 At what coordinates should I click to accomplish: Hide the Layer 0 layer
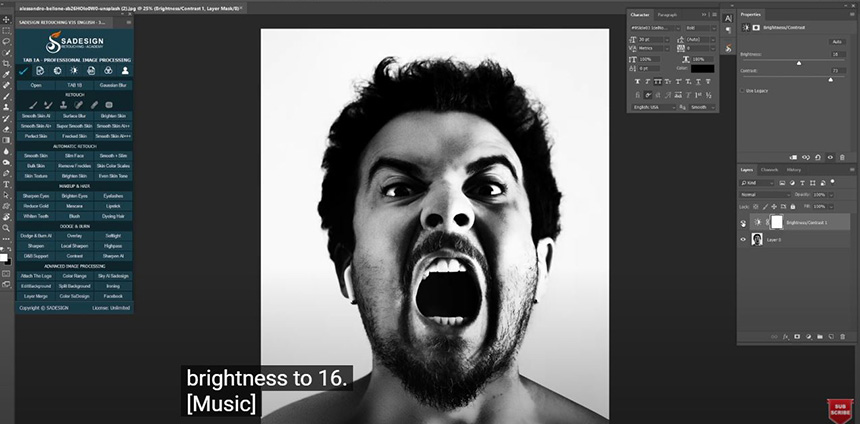tap(743, 240)
